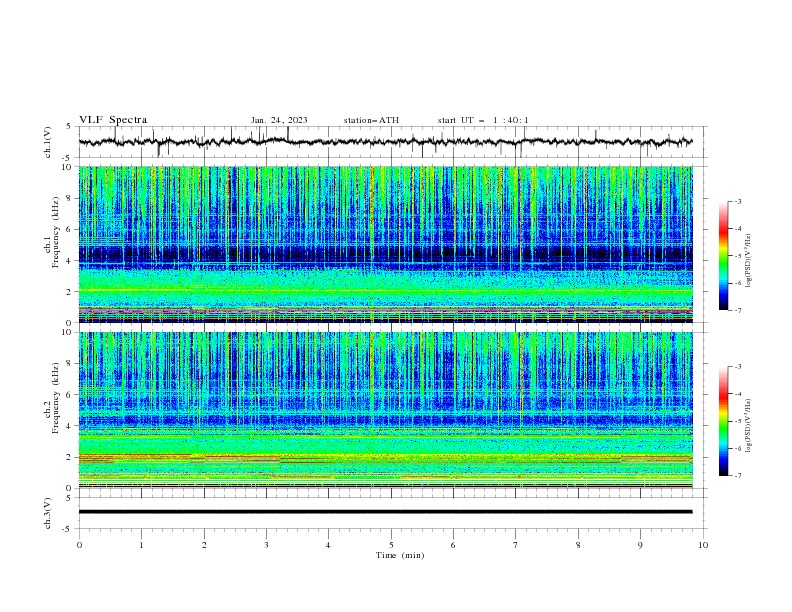Click '-3' on the upper colorbar
This screenshot has height=612, width=792.
click(737, 201)
